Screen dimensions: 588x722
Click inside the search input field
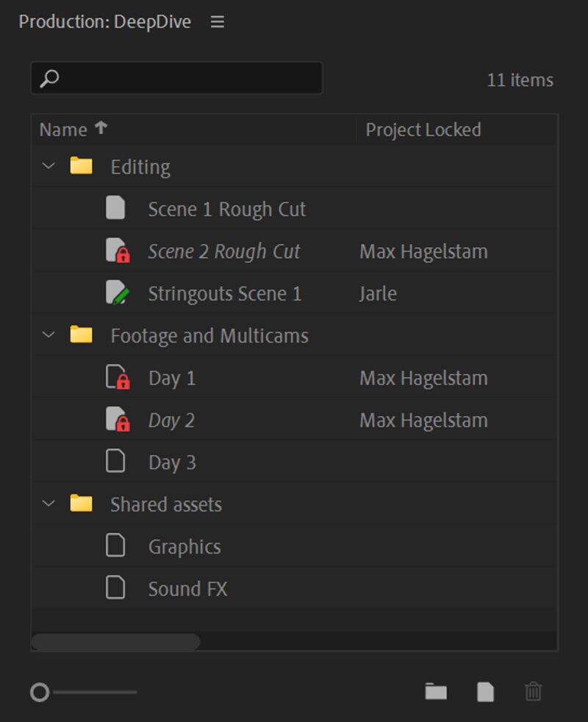(x=184, y=77)
